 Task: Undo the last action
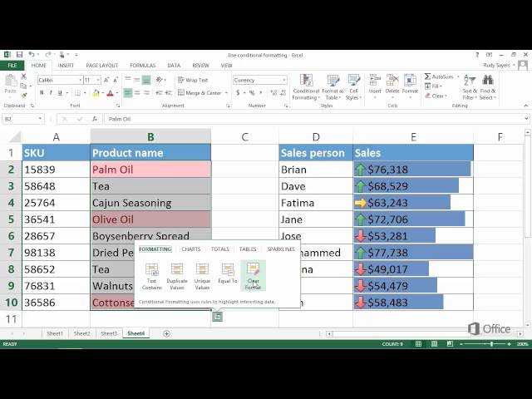pos(32,55)
